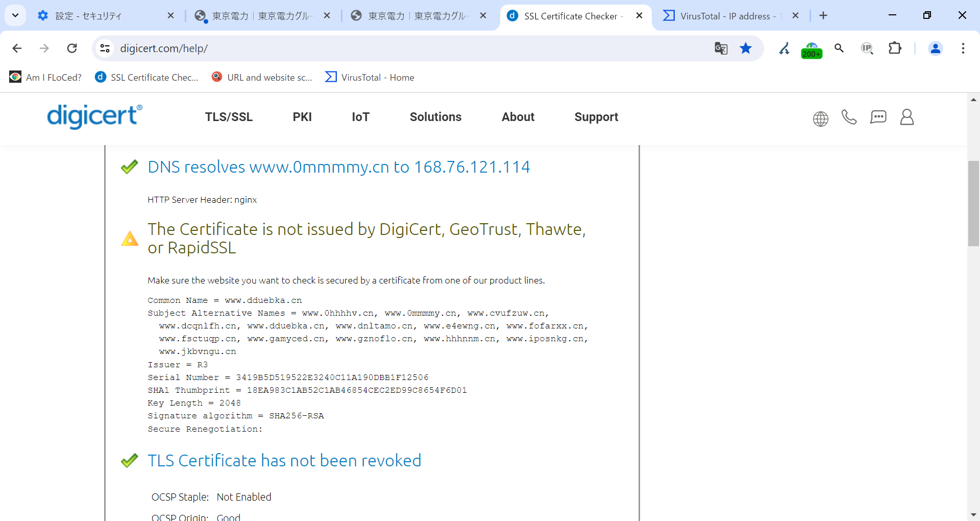Click the Signature algorithm = SHA256-RSA line
Screen dimensions: 980x521
[x=236, y=416]
